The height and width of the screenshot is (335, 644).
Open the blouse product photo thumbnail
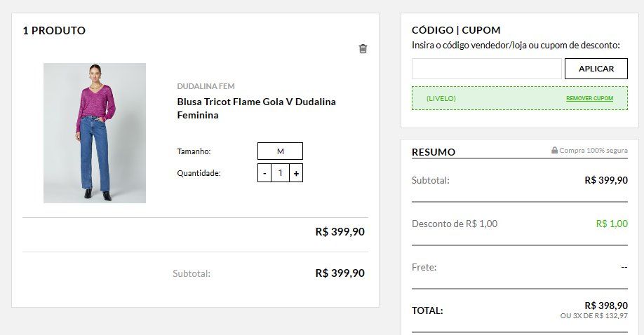tap(95, 133)
